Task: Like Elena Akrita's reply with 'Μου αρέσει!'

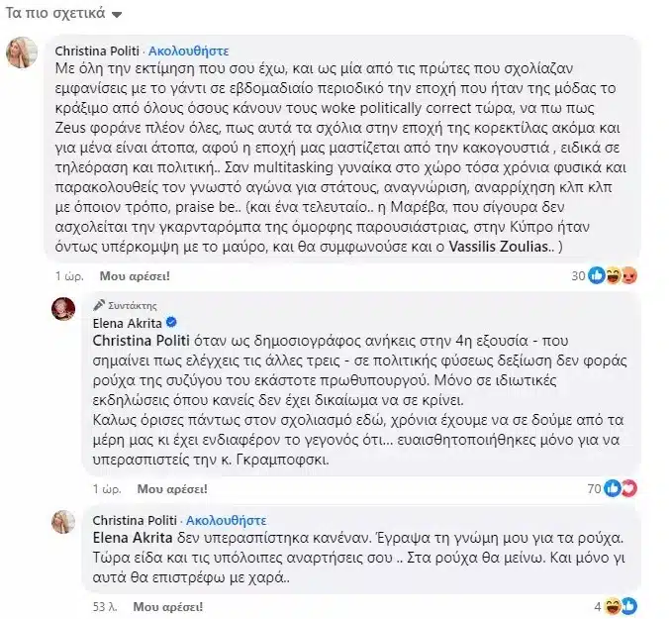Action: pyautogui.click(x=172, y=488)
